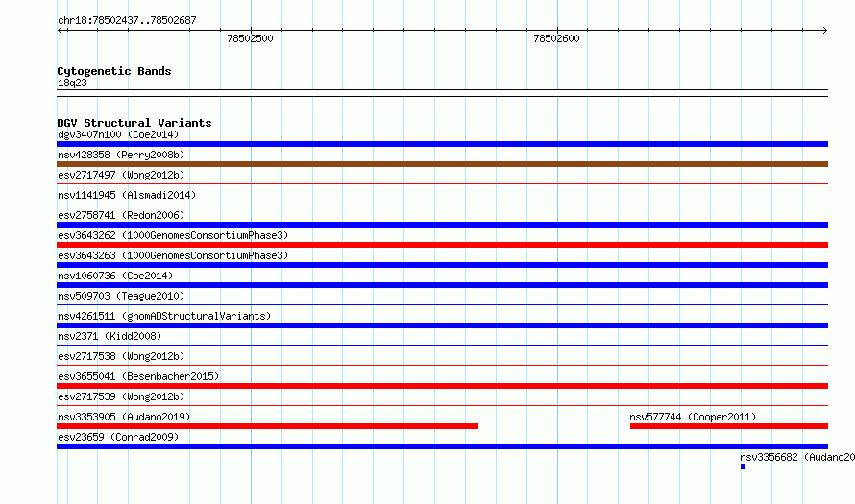Click the nsv577744 (Cooper2011) label
Image resolution: width=855 pixels, height=504 pixels.
pyautogui.click(x=693, y=417)
